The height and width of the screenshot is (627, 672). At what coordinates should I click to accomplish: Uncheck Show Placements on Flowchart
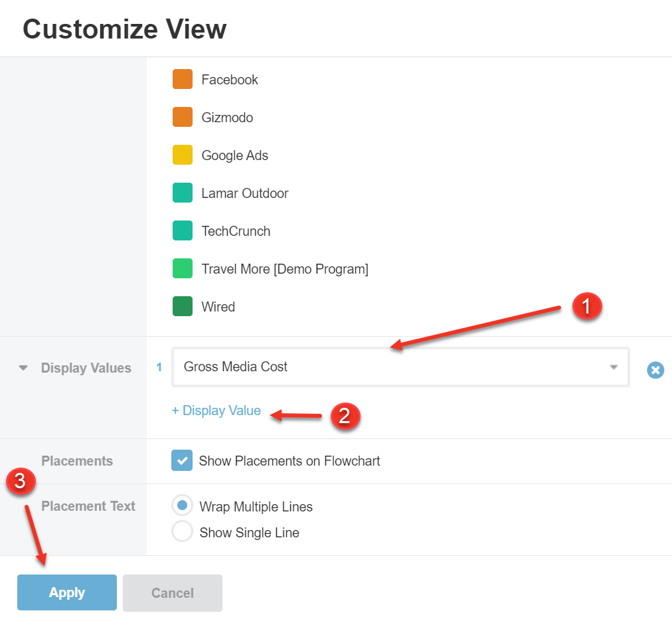pos(182,460)
